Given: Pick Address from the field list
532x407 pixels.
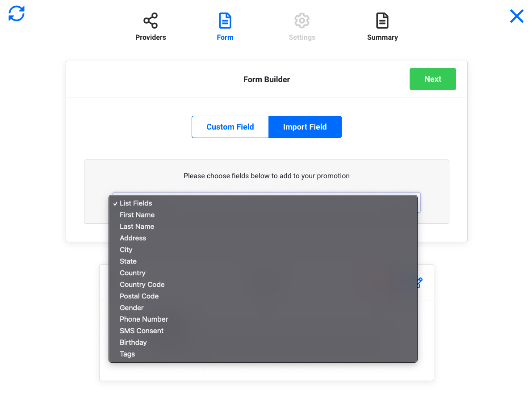Looking at the screenshot, I should coord(133,238).
